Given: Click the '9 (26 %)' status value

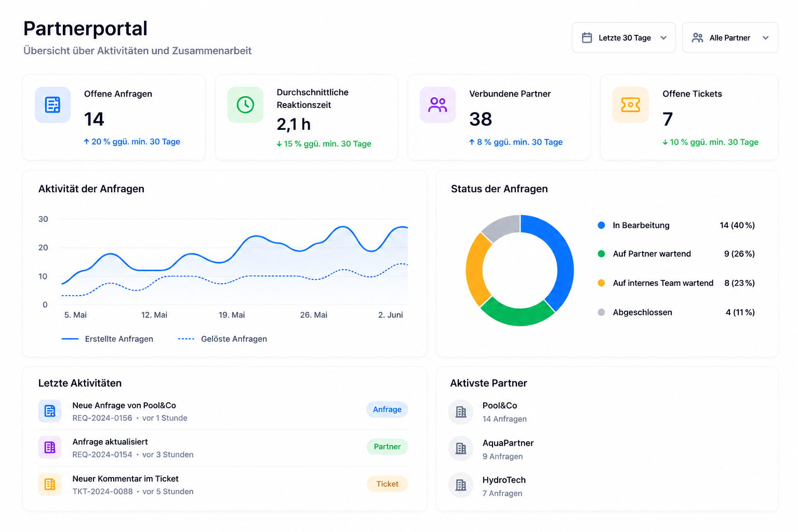Looking at the screenshot, I should (x=739, y=254).
